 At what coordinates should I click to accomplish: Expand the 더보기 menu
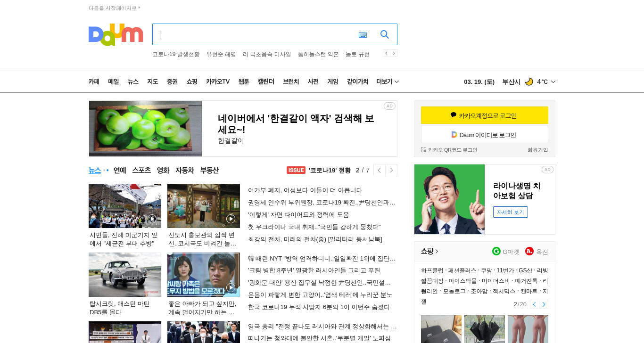[x=388, y=82]
